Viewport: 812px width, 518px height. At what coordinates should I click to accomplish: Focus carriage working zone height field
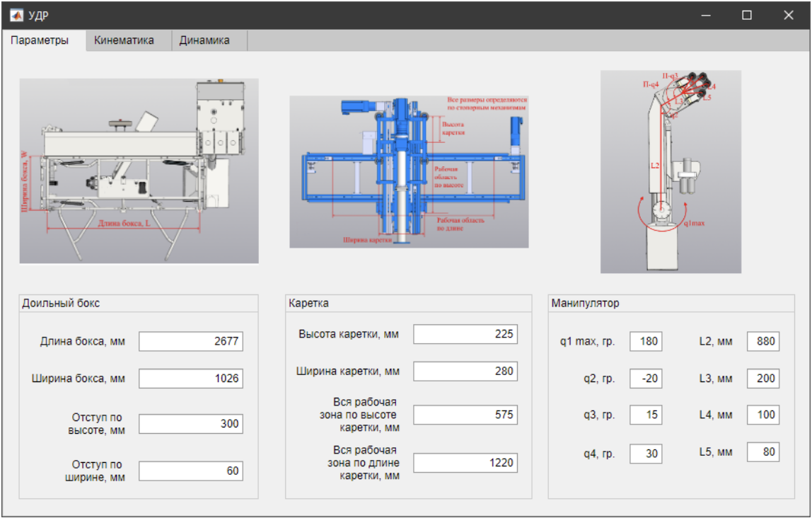(465, 415)
